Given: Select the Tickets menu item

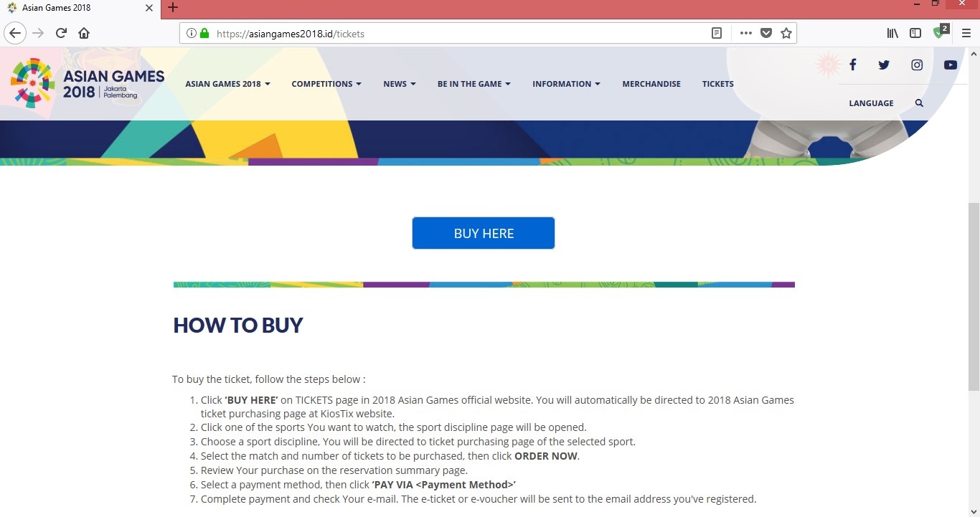Looking at the screenshot, I should click(x=717, y=84).
